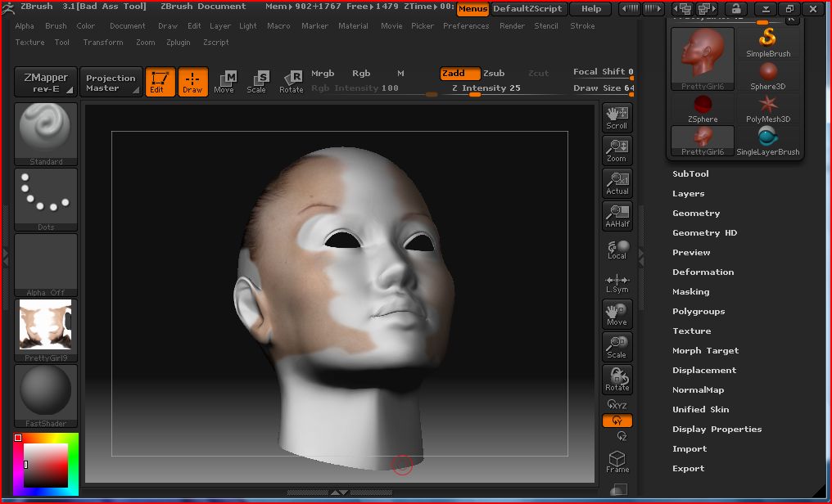Select the Rotate gizmo button in top toolbar
The image size is (832, 504).
pyautogui.click(x=292, y=81)
